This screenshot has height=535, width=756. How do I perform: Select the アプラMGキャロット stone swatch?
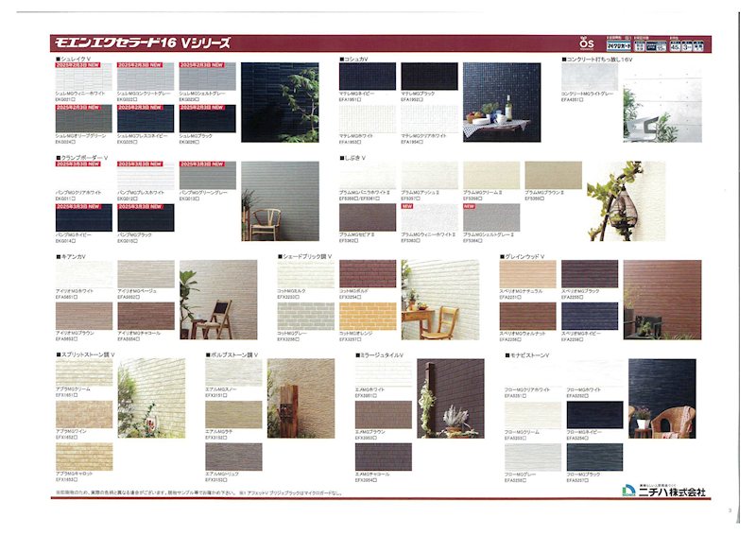[84, 457]
